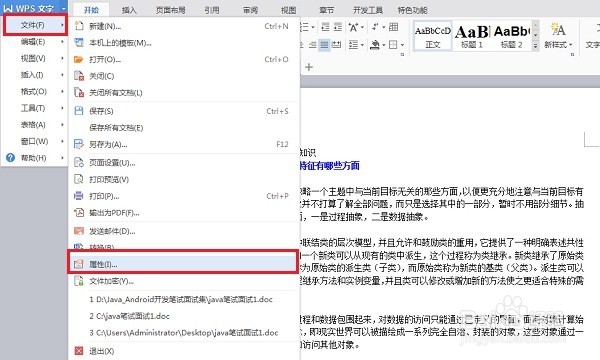600x360 pixels.
Task: Open the 窗口(W) menu item
Action: pos(34,141)
